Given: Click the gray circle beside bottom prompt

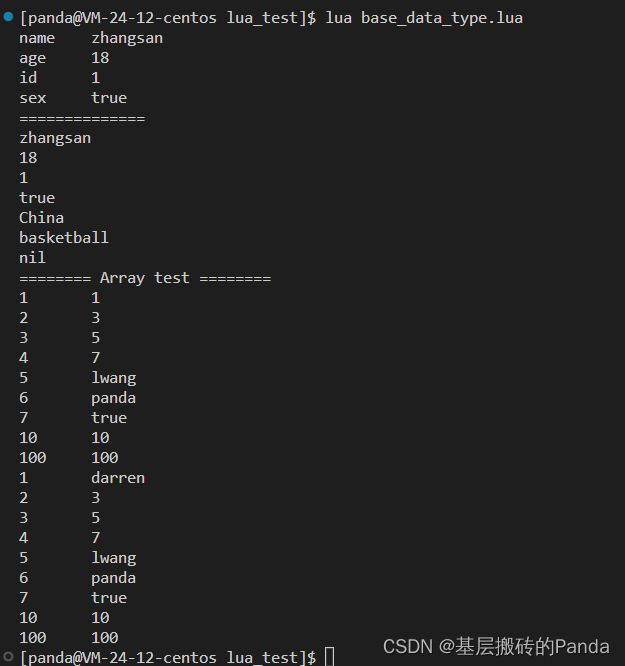Looking at the screenshot, I should (8, 657).
